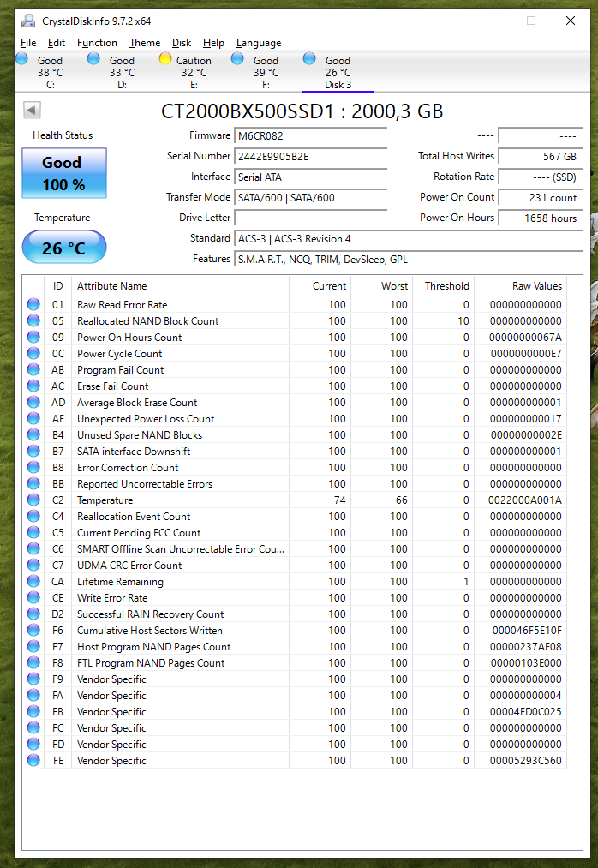Select the Caution E: drive tab
Screen dimensions: 598x868
194,72
